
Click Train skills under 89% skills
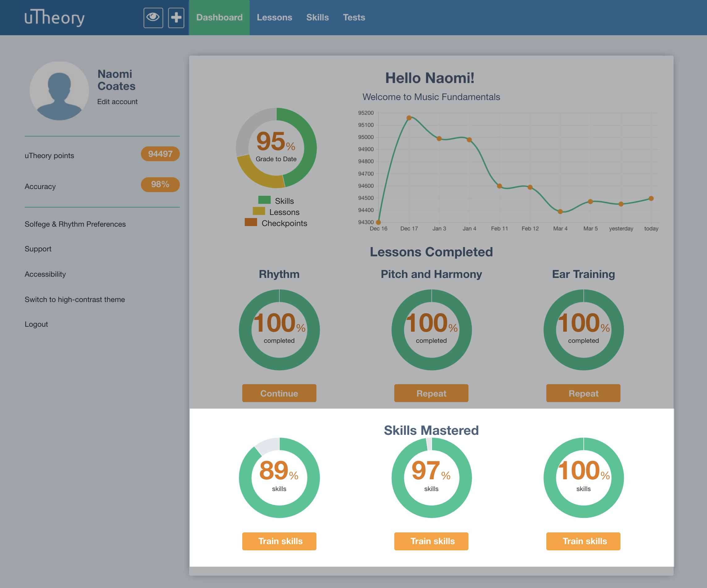click(279, 541)
